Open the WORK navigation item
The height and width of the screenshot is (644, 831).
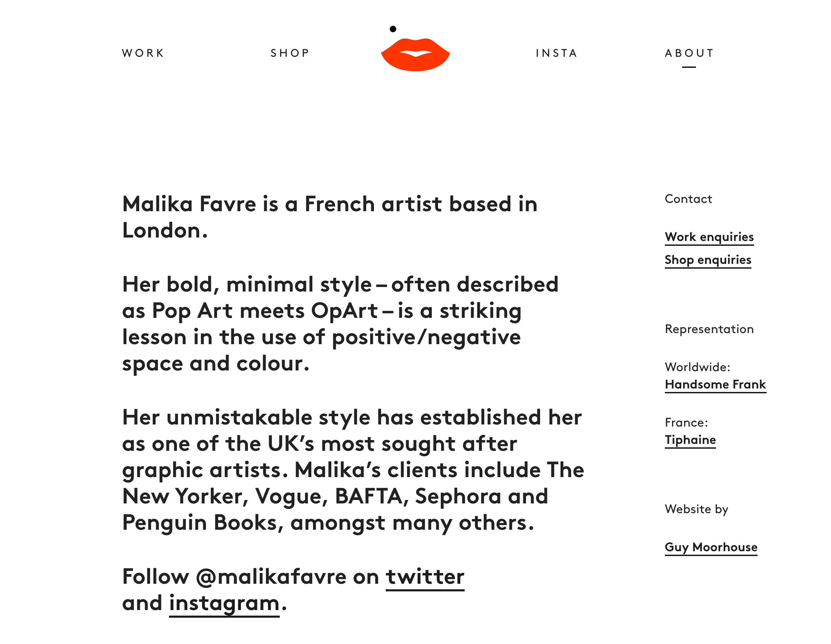click(143, 53)
